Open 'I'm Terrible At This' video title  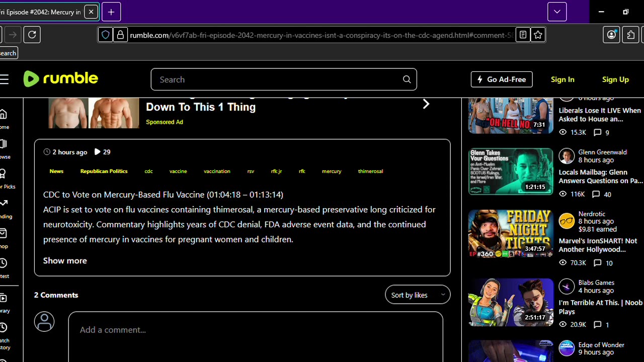pyautogui.click(x=601, y=307)
